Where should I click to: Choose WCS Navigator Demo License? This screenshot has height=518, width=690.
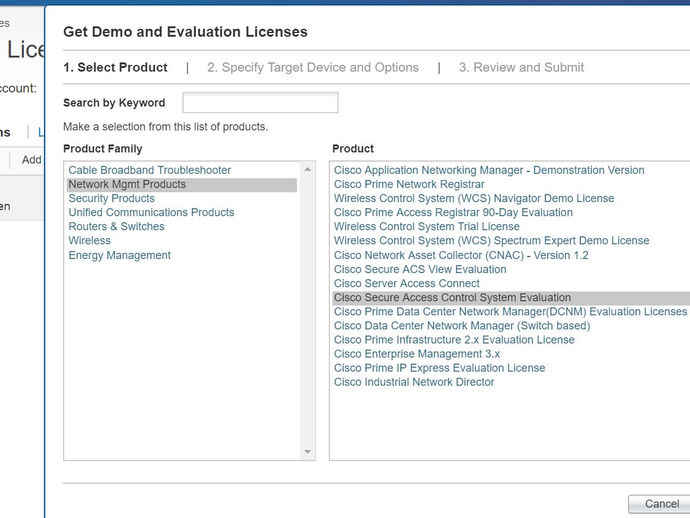[x=473, y=198]
